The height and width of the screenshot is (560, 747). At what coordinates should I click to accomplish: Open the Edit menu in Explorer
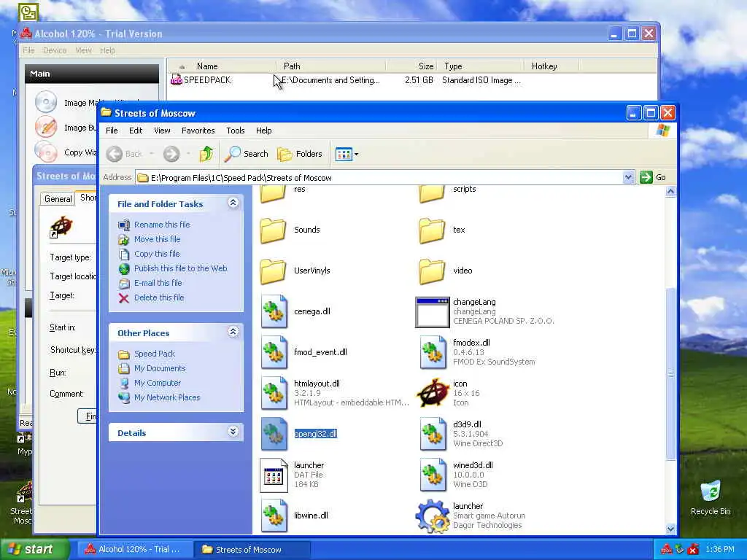136,131
